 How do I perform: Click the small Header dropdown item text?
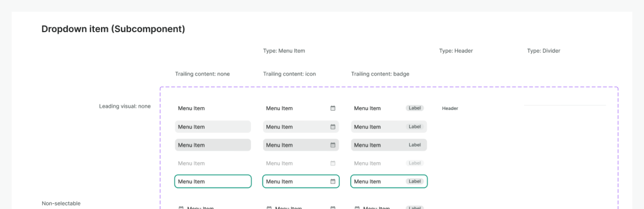click(x=450, y=109)
